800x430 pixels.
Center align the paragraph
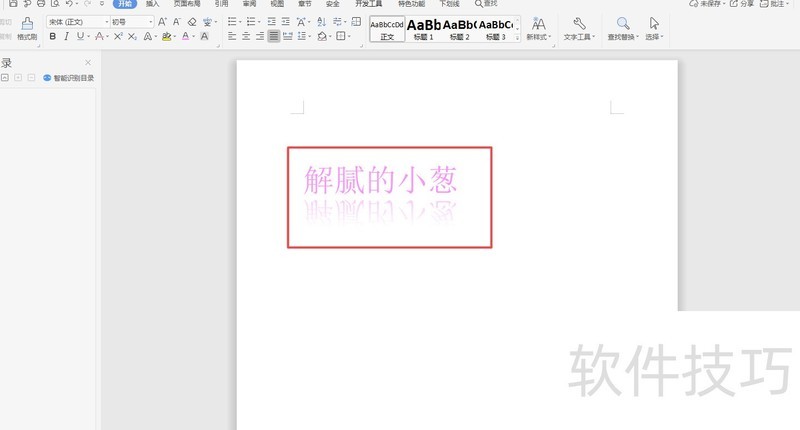point(246,36)
